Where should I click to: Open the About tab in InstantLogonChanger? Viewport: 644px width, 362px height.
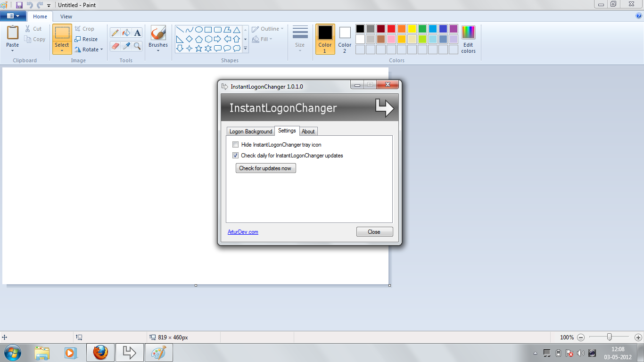tap(308, 132)
